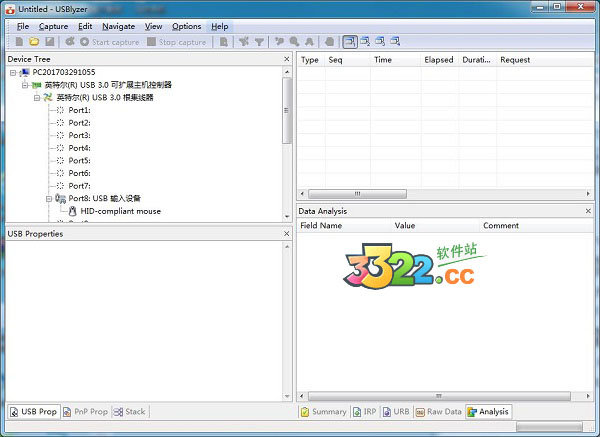Click the New document toolbar icon
The height and width of the screenshot is (437, 600).
pos(19,42)
